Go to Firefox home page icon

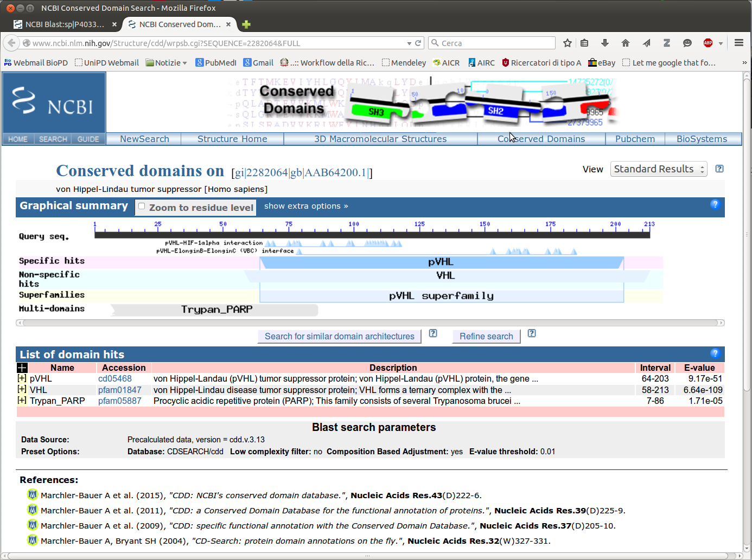tap(626, 43)
